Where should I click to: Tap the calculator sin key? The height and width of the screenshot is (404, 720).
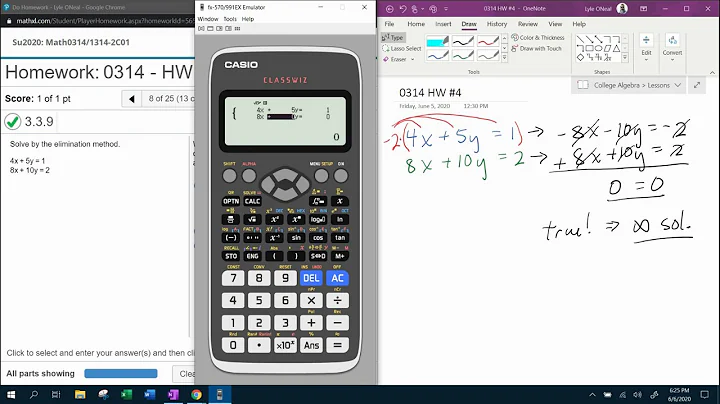click(x=296, y=238)
